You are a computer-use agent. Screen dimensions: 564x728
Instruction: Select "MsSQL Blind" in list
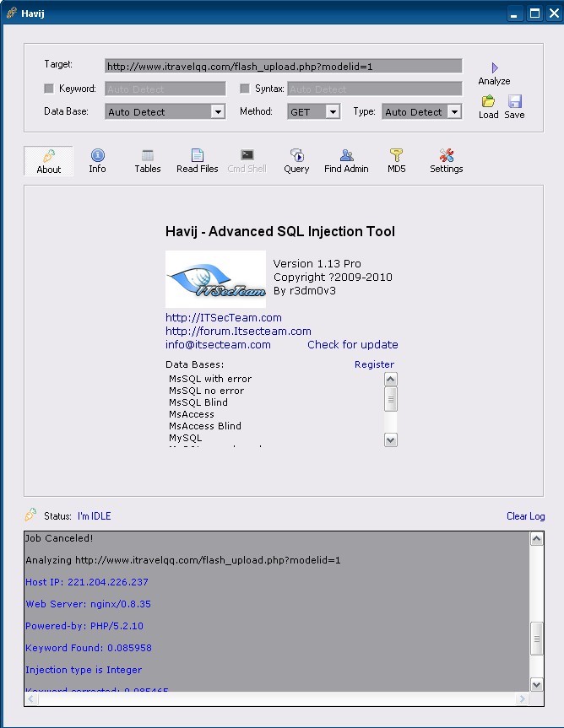[x=198, y=402]
